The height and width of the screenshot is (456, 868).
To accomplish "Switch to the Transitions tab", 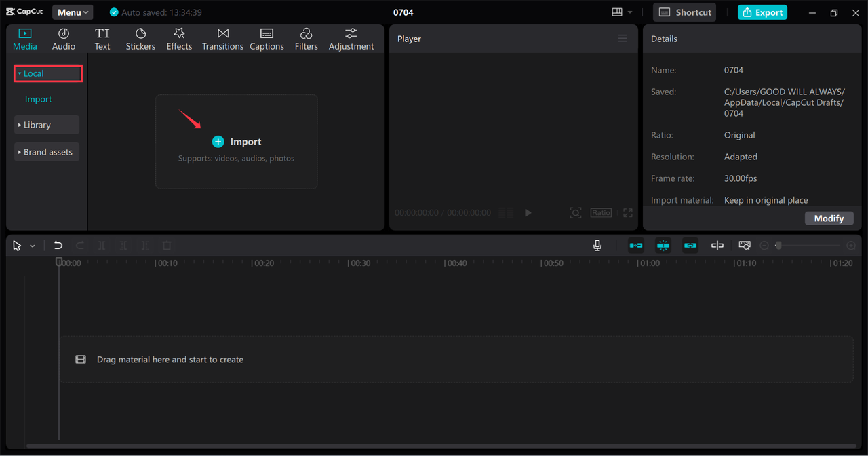I will (x=222, y=39).
